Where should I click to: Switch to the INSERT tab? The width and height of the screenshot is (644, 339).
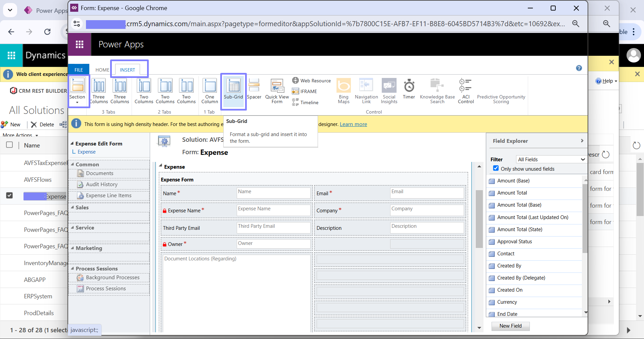pyautogui.click(x=128, y=70)
